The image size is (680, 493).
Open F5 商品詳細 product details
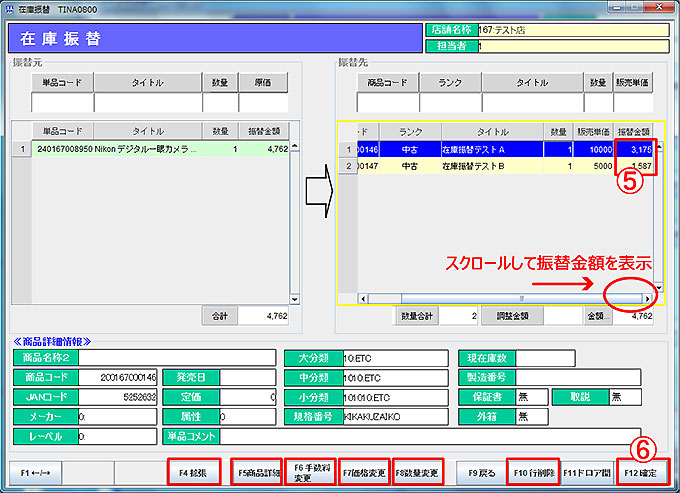click(x=257, y=471)
